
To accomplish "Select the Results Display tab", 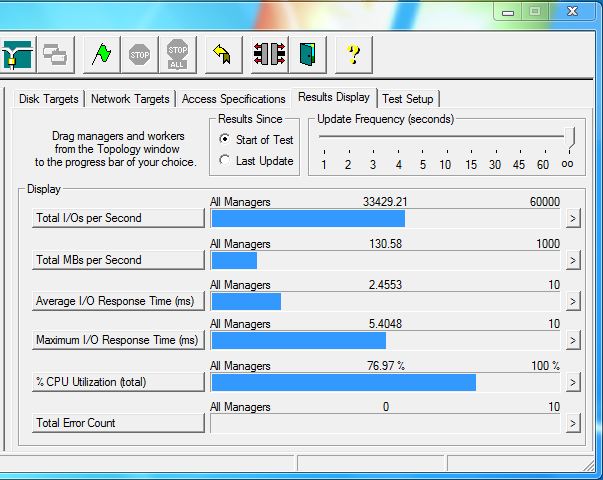I will [x=334, y=97].
